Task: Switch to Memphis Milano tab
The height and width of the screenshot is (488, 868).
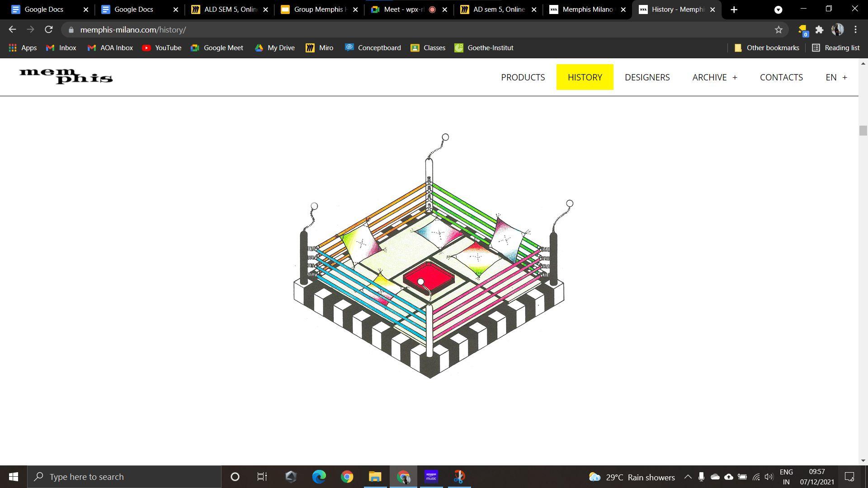Action: pyautogui.click(x=587, y=9)
